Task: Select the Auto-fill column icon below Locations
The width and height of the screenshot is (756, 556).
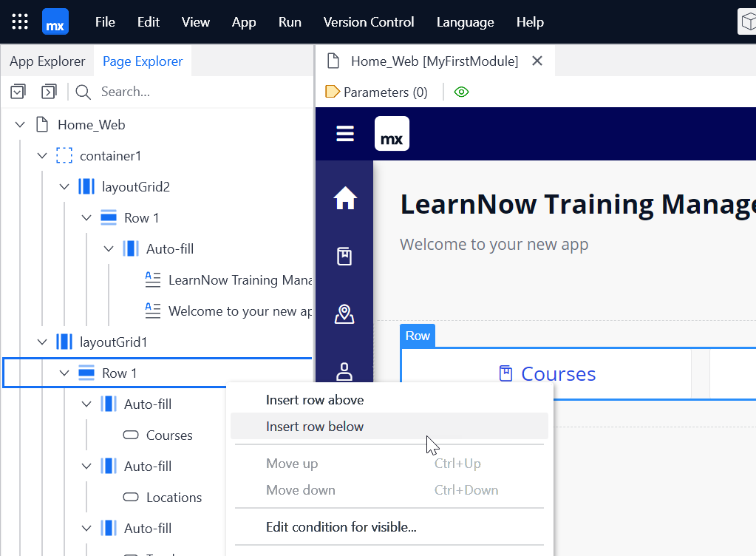Action: 109,528
